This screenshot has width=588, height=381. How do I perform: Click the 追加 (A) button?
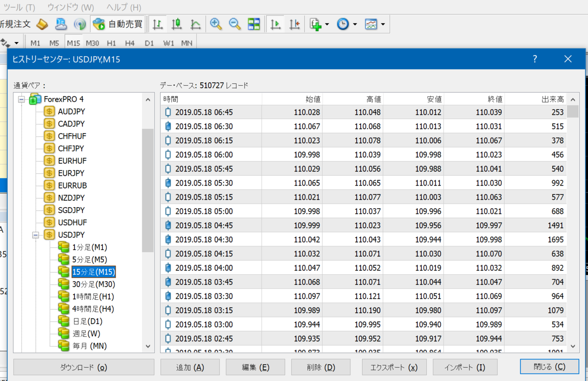tap(190, 367)
